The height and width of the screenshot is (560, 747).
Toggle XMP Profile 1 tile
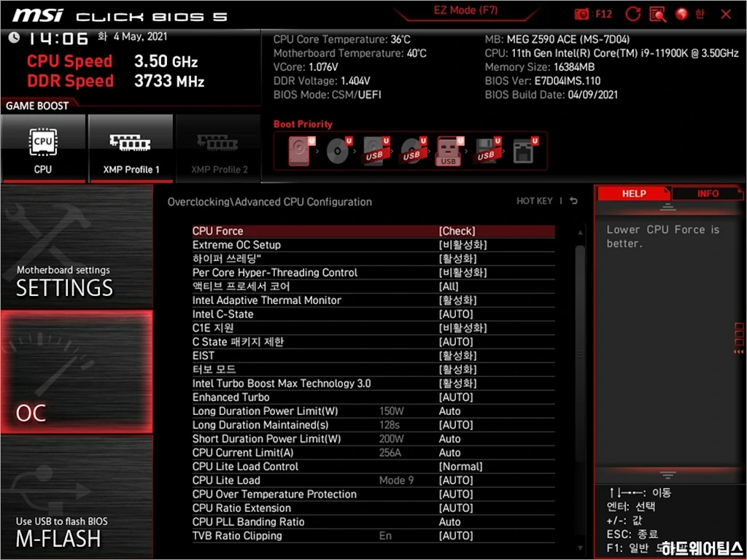(x=131, y=148)
